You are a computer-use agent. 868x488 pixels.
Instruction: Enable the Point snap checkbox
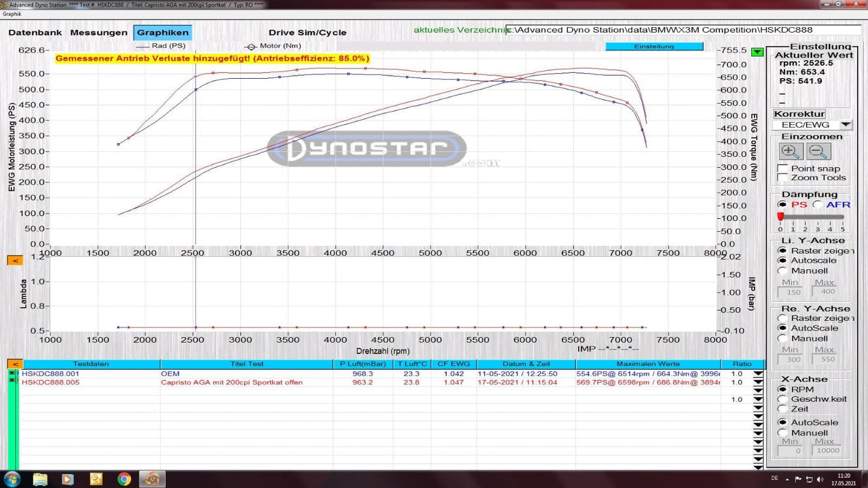(783, 168)
